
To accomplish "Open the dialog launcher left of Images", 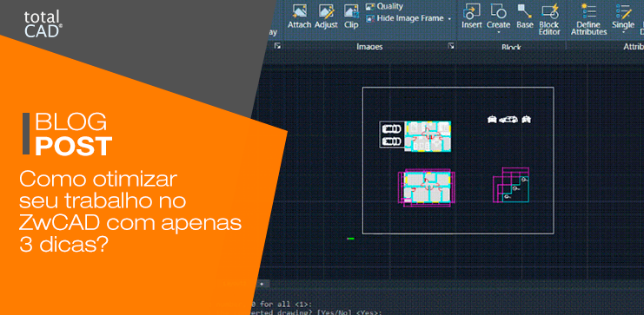I will pos(277,46).
